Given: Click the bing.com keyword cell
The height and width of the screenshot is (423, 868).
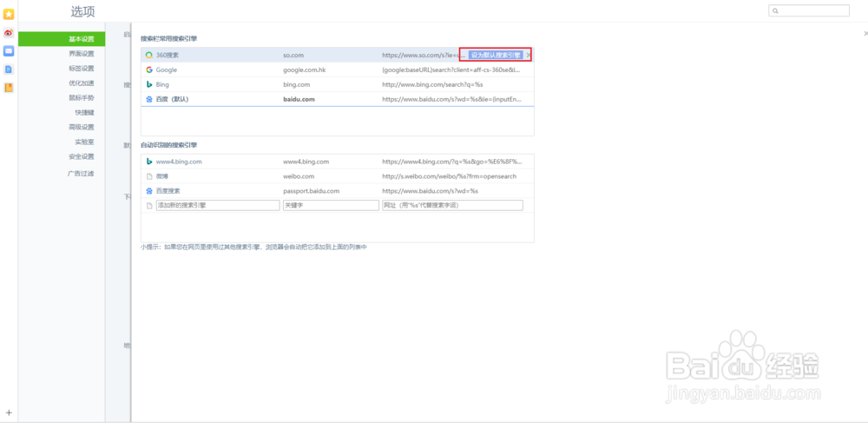Looking at the screenshot, I should [296, 85].
